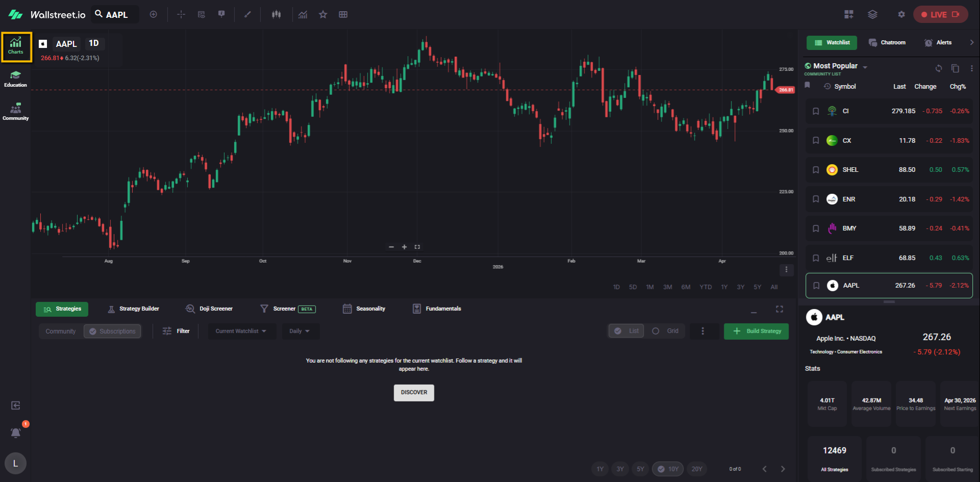Click the star favorite icon in toolbar
Viewport: 980px width, 482px height.
[x=323, y=14]
